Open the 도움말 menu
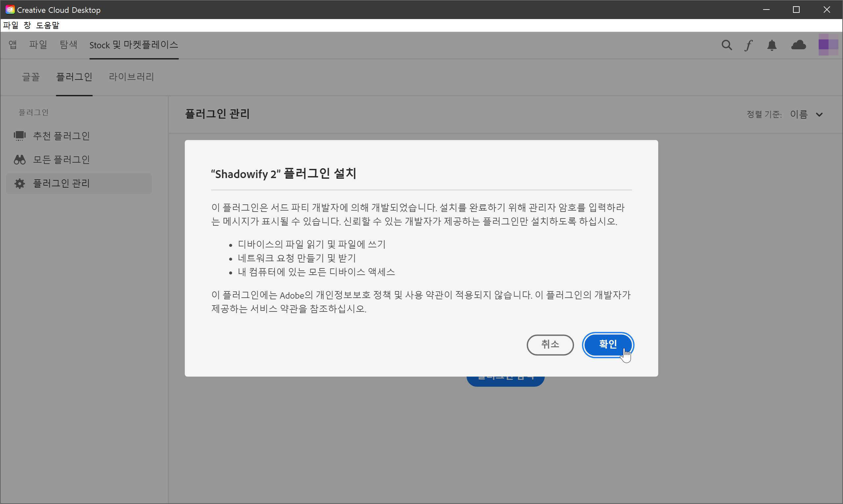The height and width of the screenshot is (504, 843). (x=48, y=25)
